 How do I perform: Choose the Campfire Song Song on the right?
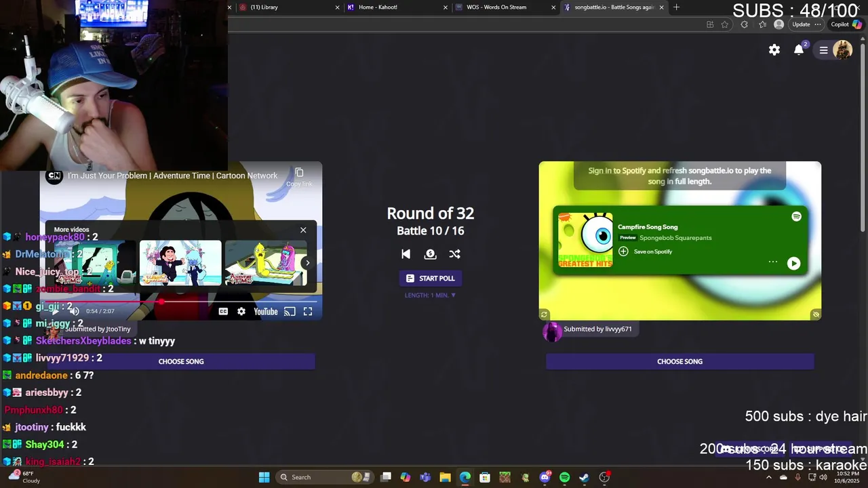(679, 361)
